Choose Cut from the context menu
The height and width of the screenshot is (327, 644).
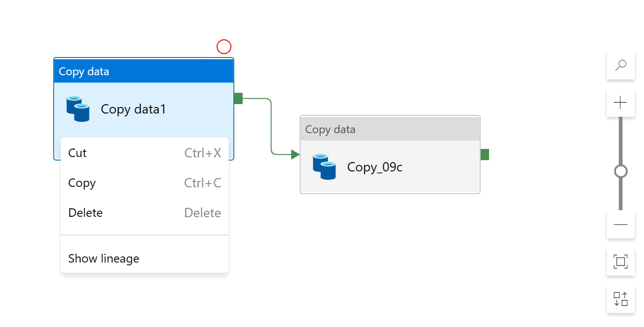coord(77,153)
